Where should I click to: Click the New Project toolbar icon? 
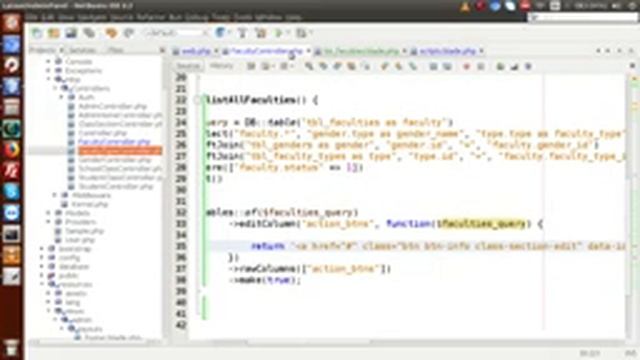(54, 33)
